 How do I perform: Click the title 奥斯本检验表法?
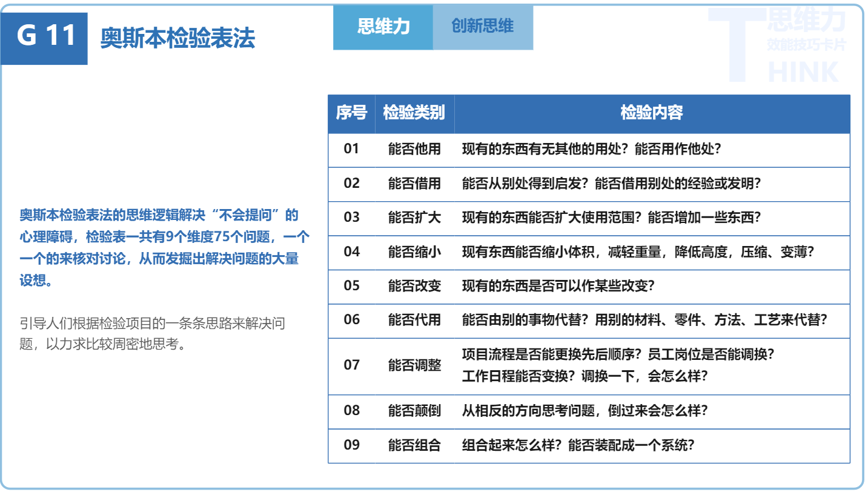177,38
